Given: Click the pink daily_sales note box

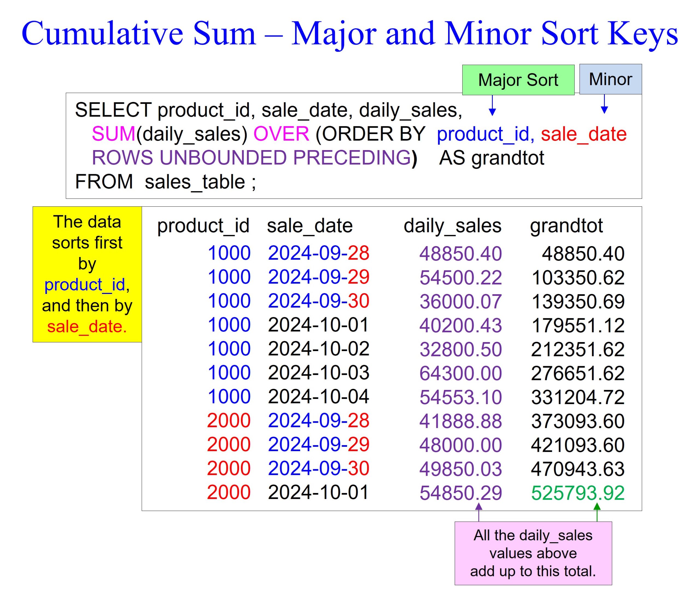Looking at the screenshot, I should pos(533,553).
